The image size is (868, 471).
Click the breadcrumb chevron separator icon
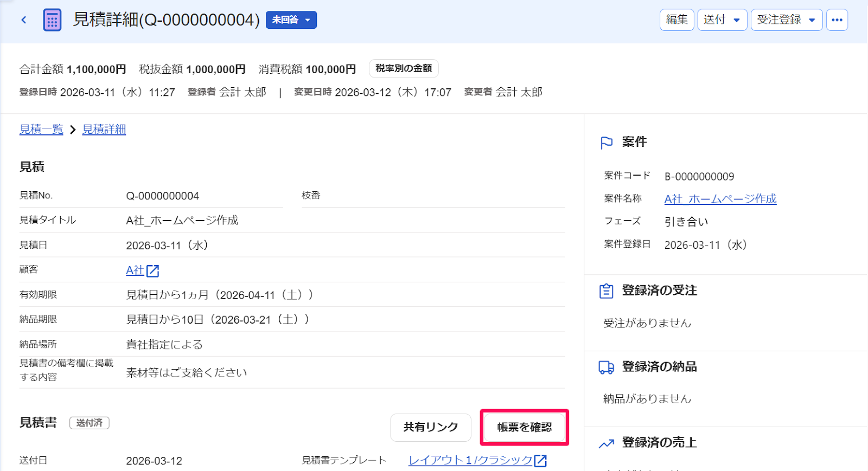73,130
